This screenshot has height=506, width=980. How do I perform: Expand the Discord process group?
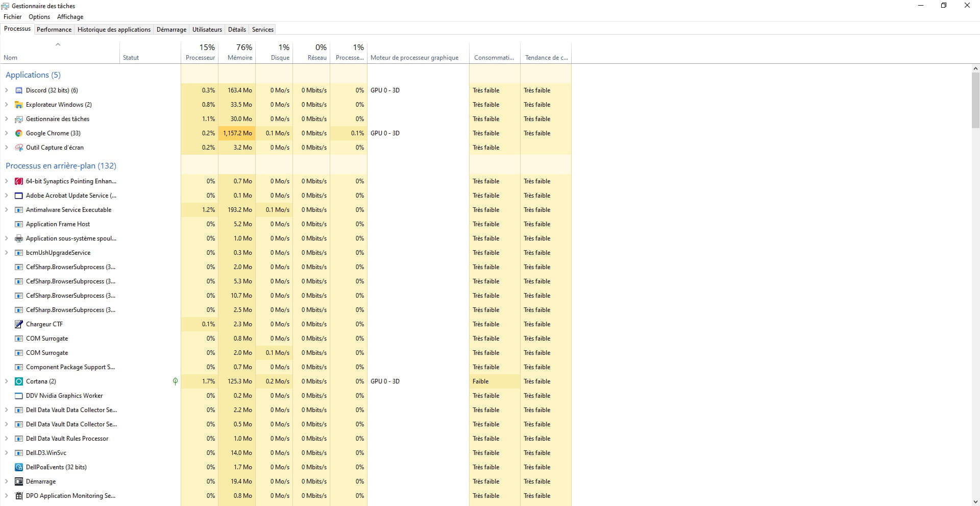click(x=7, y=90)
